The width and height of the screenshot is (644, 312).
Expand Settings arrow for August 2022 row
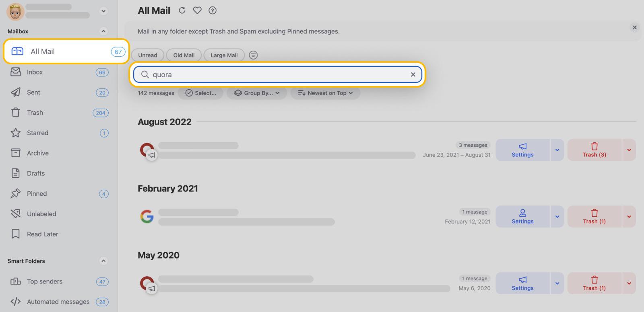tap(557, 150)
